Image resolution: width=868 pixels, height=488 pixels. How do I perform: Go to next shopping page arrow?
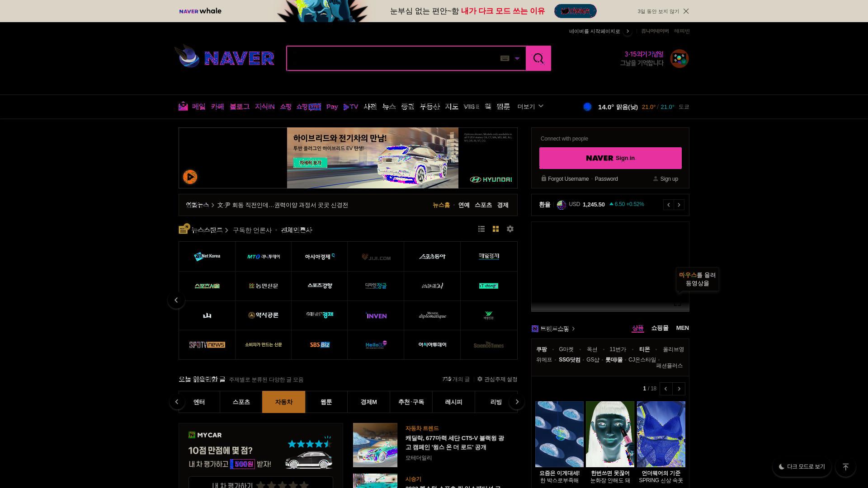pos(679,389)
